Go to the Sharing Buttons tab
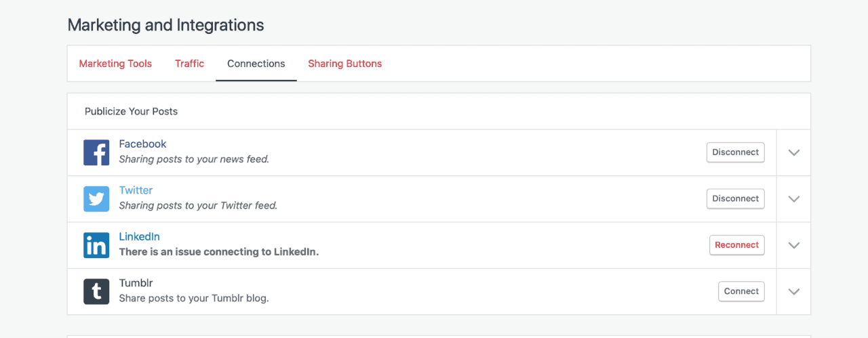The width and height of the screenshot is (868, 338). (x=344, y=64)
